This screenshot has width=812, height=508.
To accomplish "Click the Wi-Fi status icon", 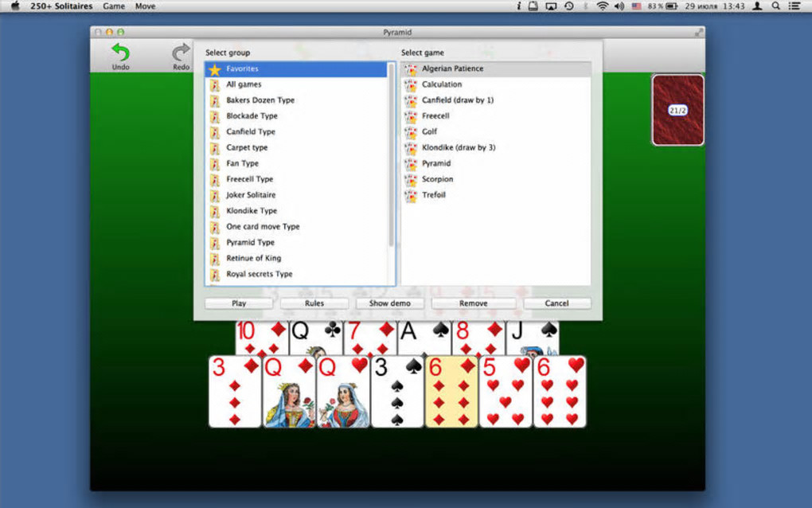I will point(602,6).
